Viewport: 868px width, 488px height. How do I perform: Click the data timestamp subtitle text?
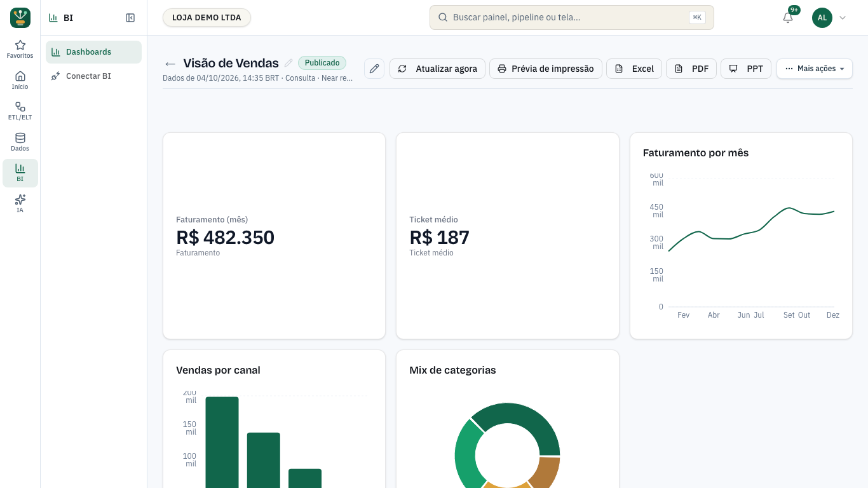pyautogui.click(x=257, y=78)
